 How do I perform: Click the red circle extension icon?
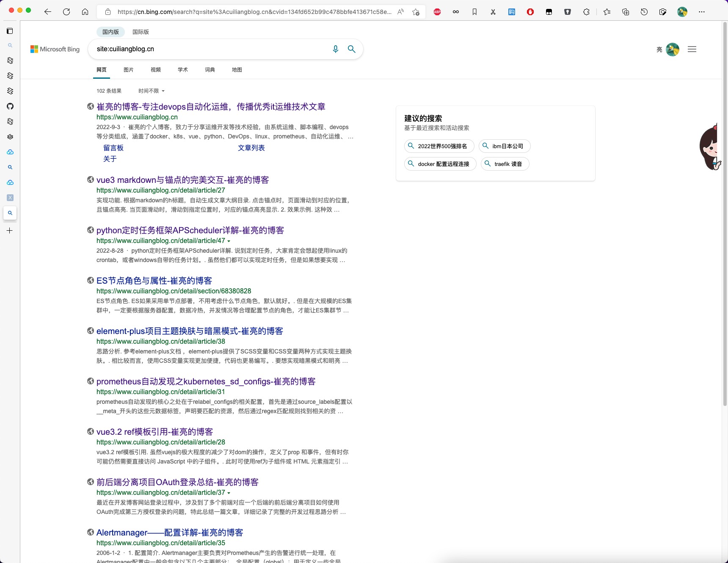(x=530, y=12)
